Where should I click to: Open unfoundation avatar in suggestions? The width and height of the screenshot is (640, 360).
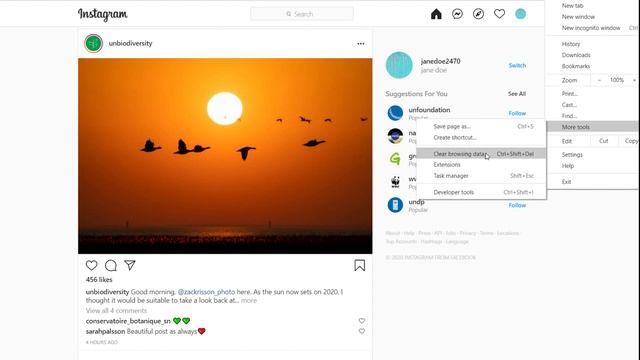point(395,113)
